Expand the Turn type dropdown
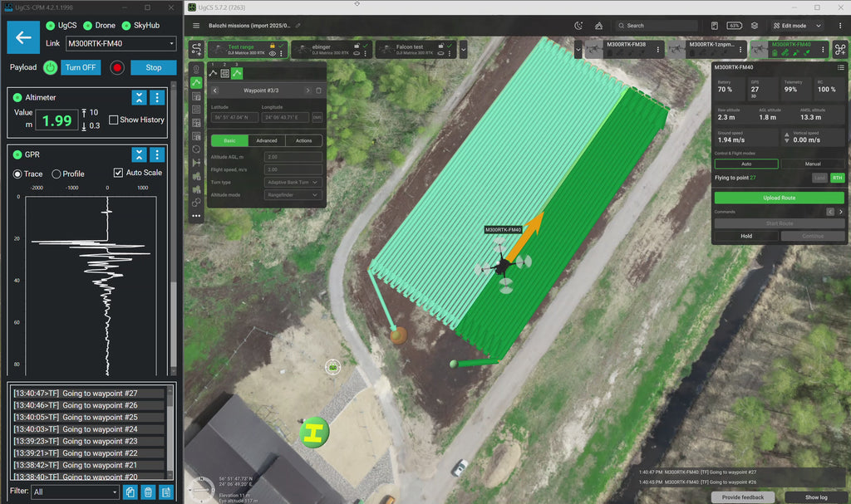The height and width of the screenshot is (504, 851). pyautogui.click(x=293, y=182)
